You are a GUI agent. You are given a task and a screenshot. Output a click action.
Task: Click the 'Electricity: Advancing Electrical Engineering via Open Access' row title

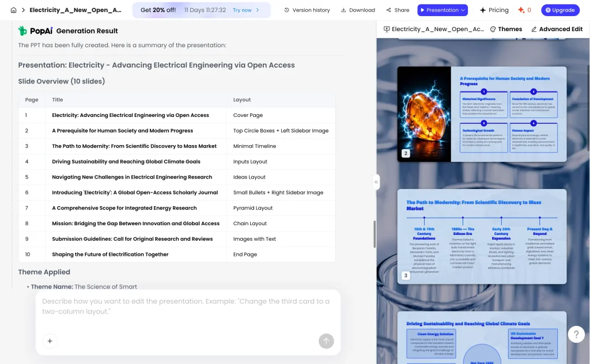(x=130, y=115)
